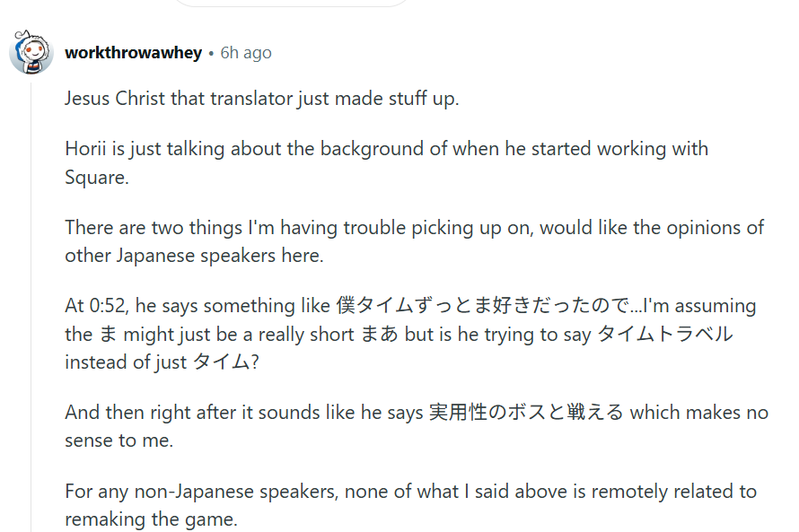Click the phrase 実用性のボスと戦える
Screen dimensions: 799x532
pyautogui.click(x=526, y=413)
